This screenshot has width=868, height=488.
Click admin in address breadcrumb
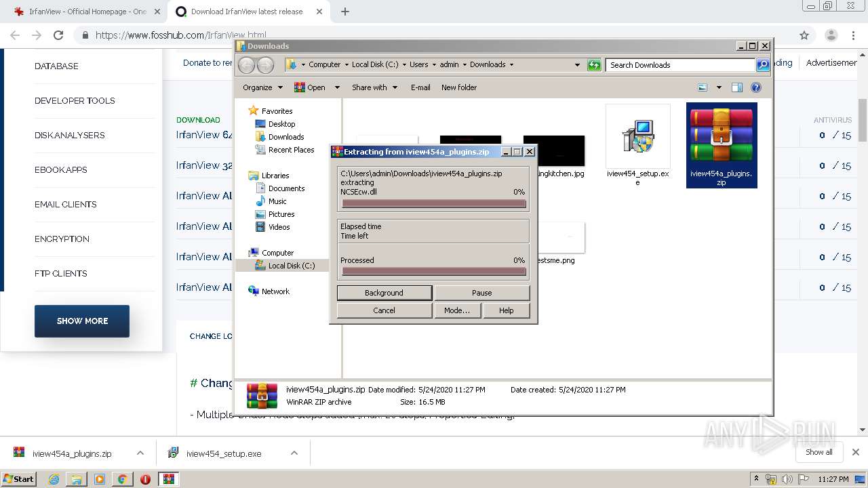click(449, 65)
